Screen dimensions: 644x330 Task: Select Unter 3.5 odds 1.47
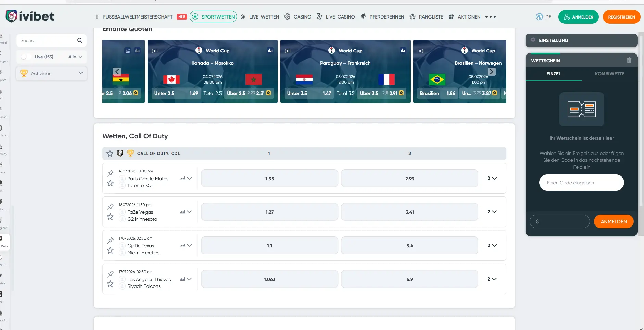[x=309, y=93]
